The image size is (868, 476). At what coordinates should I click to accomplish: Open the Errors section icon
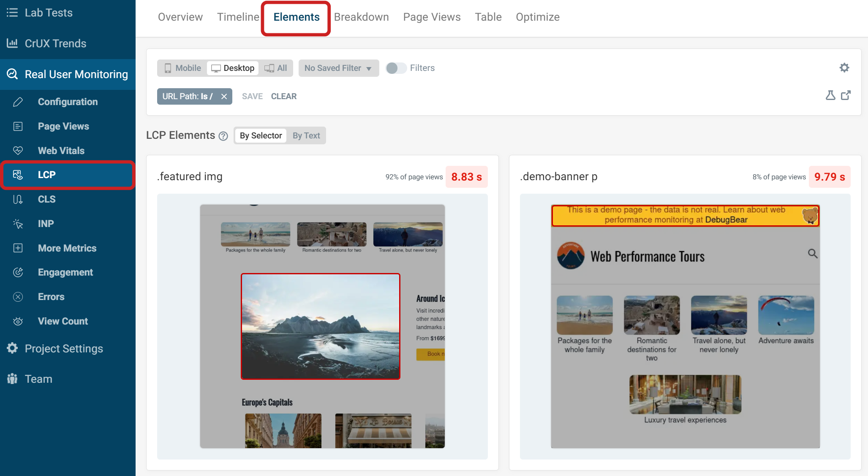(18, 297)
